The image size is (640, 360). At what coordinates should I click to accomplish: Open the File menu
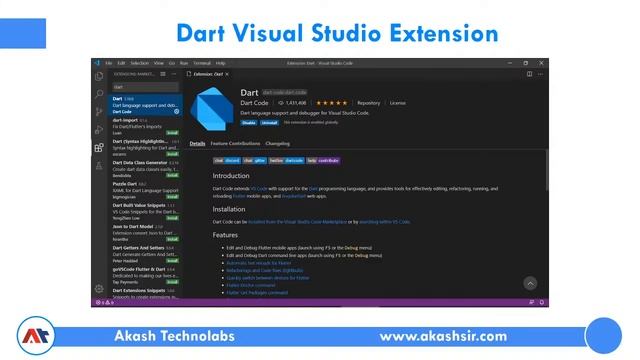tap(109, 63)
